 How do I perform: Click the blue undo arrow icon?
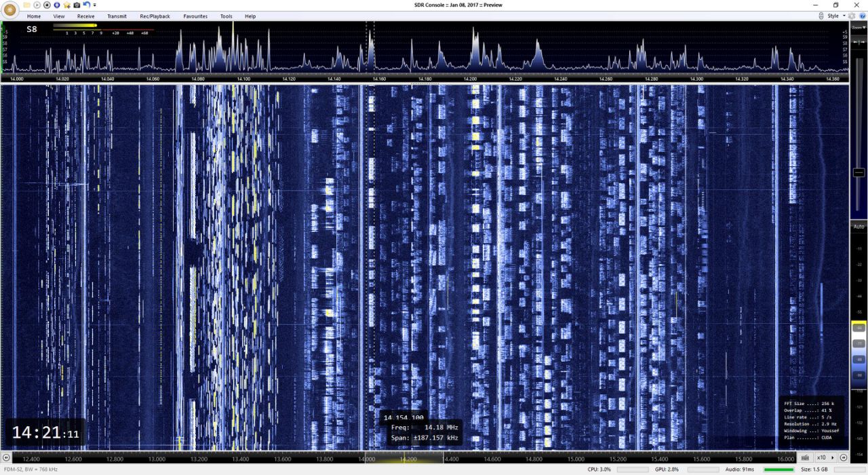pyautogui.click(x=87, y=5)
